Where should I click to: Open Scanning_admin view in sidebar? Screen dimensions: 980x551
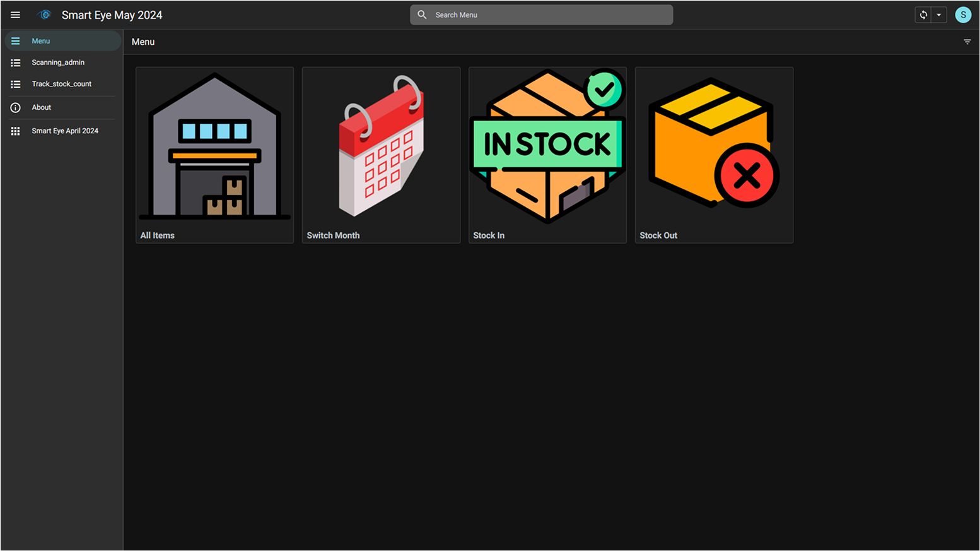coord(58,62)
